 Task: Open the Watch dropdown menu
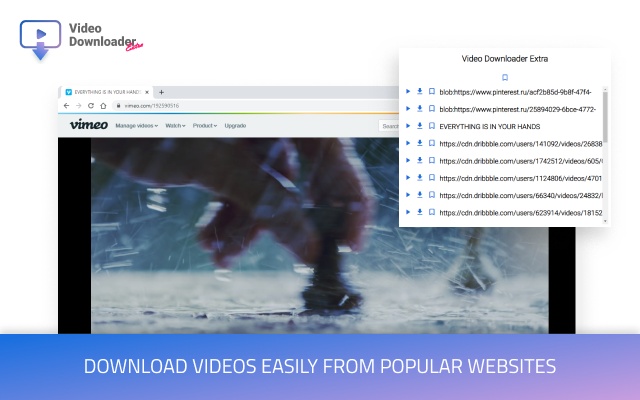tap(175, 126)
